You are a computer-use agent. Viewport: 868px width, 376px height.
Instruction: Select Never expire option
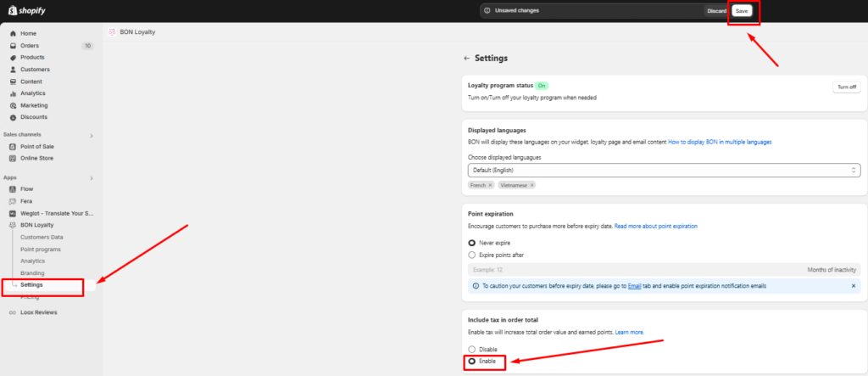[x=471, y=243]
